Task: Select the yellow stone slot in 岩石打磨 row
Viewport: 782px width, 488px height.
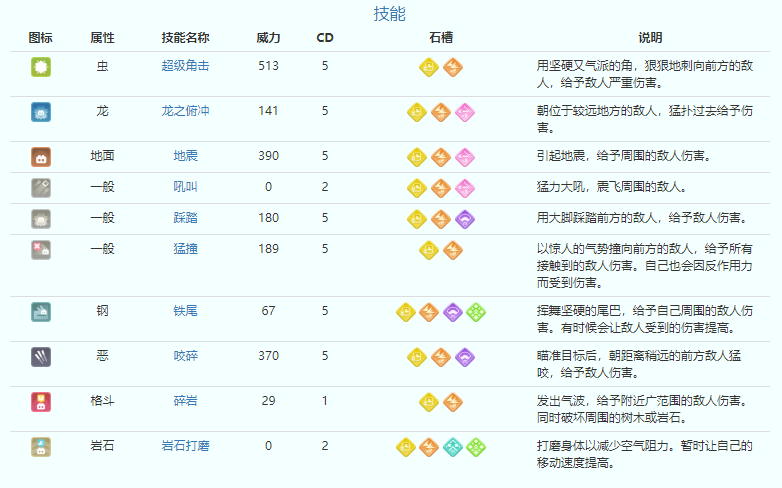Action: point(405,447)
